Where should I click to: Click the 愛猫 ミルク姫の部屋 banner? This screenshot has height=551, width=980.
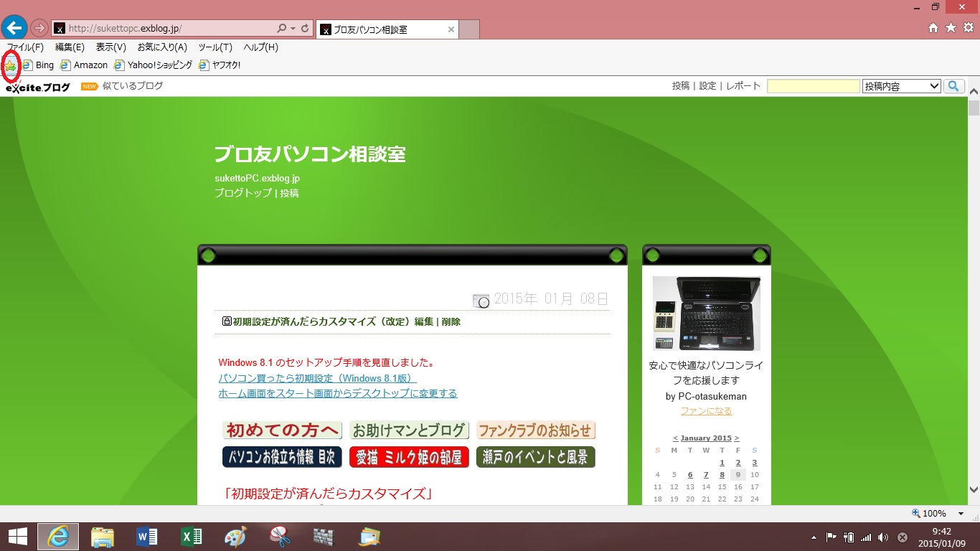coord(409,457)
